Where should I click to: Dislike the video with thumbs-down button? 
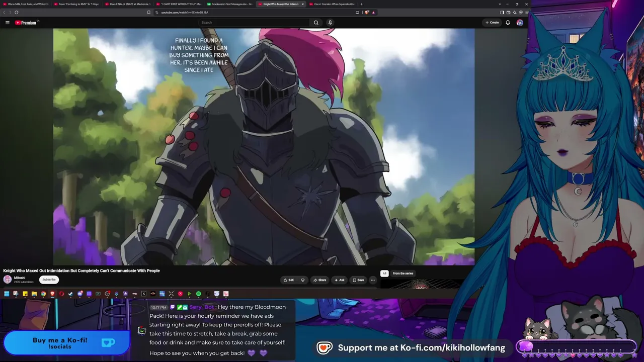pyautogui.click(x=302, y=280)
